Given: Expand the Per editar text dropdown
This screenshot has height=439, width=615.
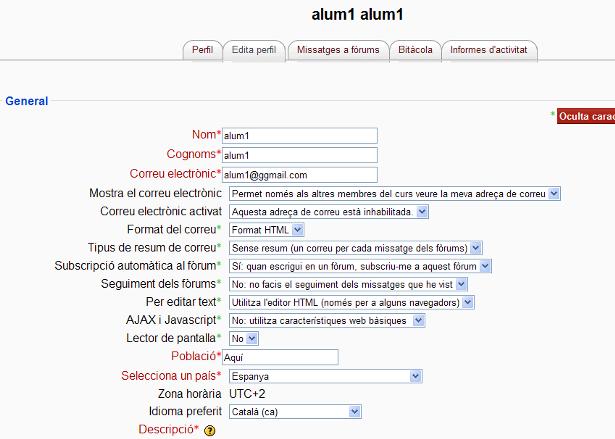Looking at the screenshot, I should [x=352, y=302].
